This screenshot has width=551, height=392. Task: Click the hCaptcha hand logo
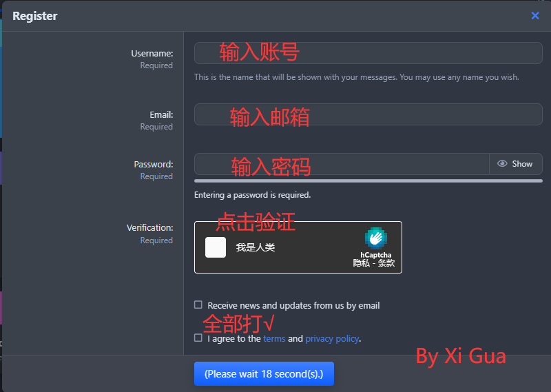pyautogui.click(x=375, y=238)
